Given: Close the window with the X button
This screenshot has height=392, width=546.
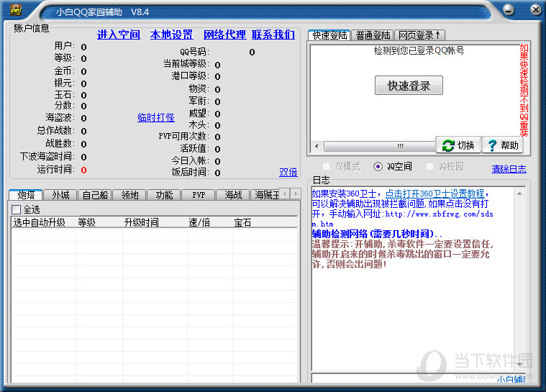Looking at the screenshot, I should click(536, 10).
